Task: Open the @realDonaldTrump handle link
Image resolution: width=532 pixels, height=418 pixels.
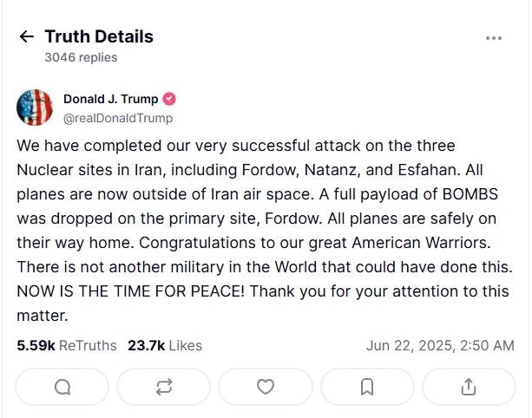Action: 118,118
